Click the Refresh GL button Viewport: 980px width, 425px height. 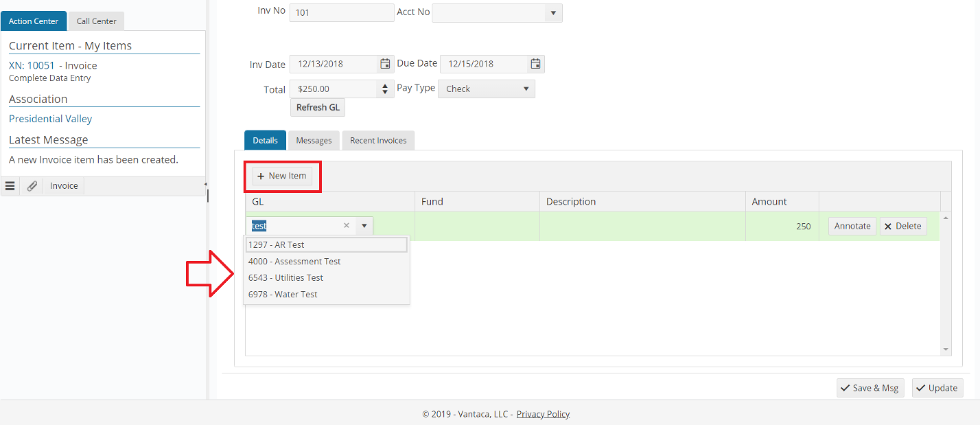(317, 107)
